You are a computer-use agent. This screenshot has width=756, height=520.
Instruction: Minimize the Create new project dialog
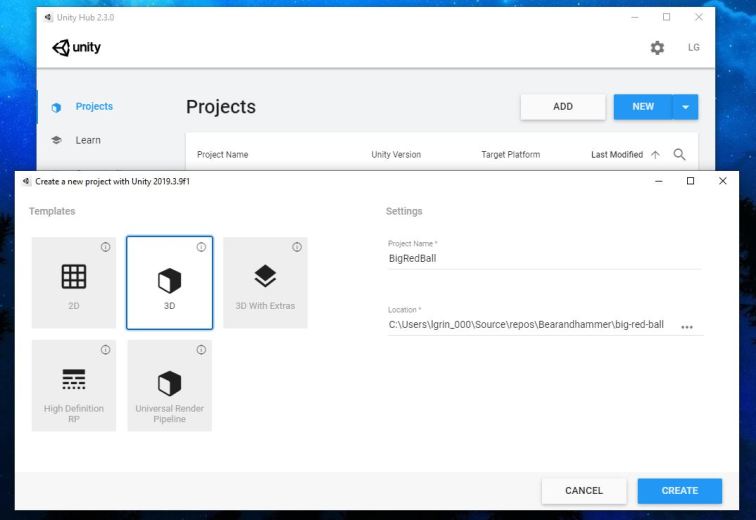[x=659, y=181]
